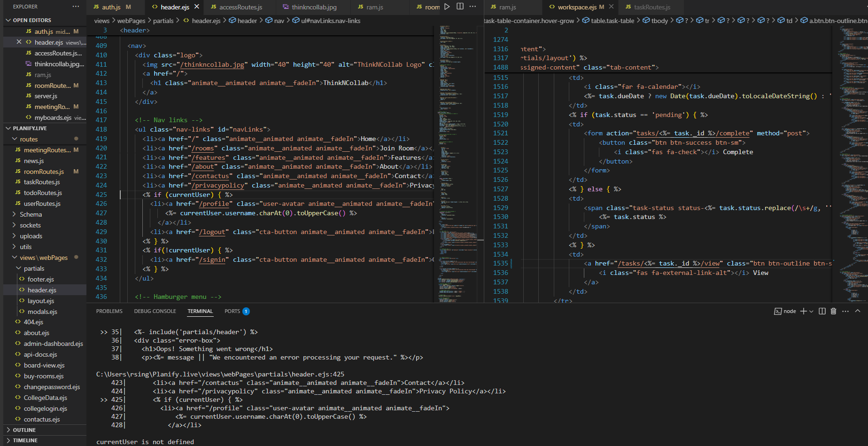Close the workspace.ejs editor tab
Image resolution: width=868 pixels, height=446 pixels.
[x=611, y=7]
